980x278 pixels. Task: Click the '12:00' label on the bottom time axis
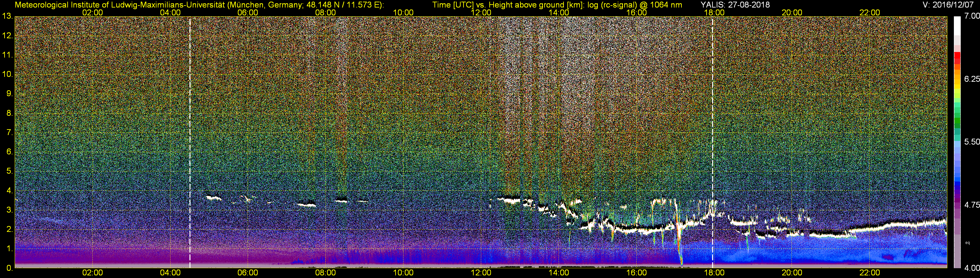tap(481, 273)
